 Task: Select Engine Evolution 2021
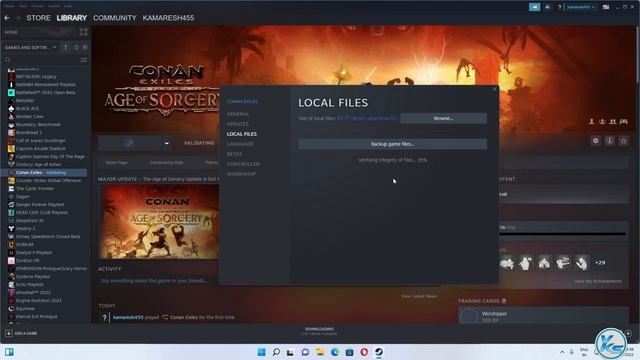38,300
